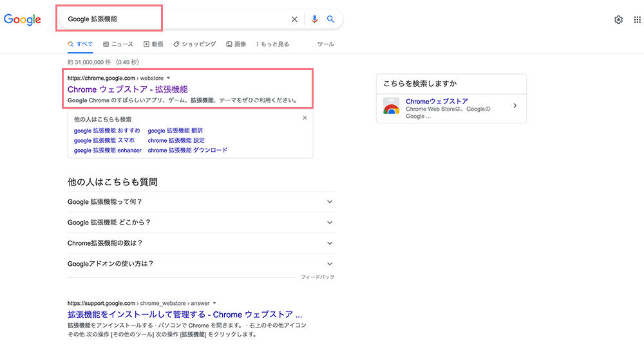644x350 pixels.
Task: Click google 拡張機能 enhancer suggestion
Action: point(108,150)
